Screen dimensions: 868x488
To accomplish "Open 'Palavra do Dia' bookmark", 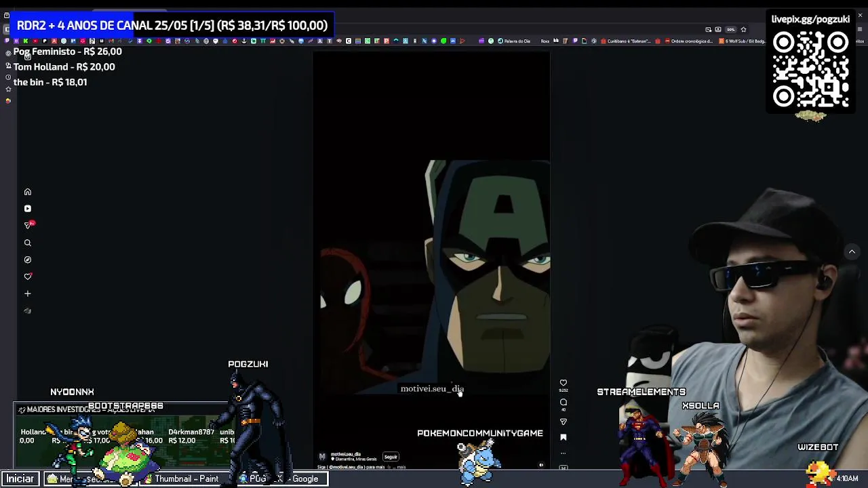I will click(x=514, y=41).
